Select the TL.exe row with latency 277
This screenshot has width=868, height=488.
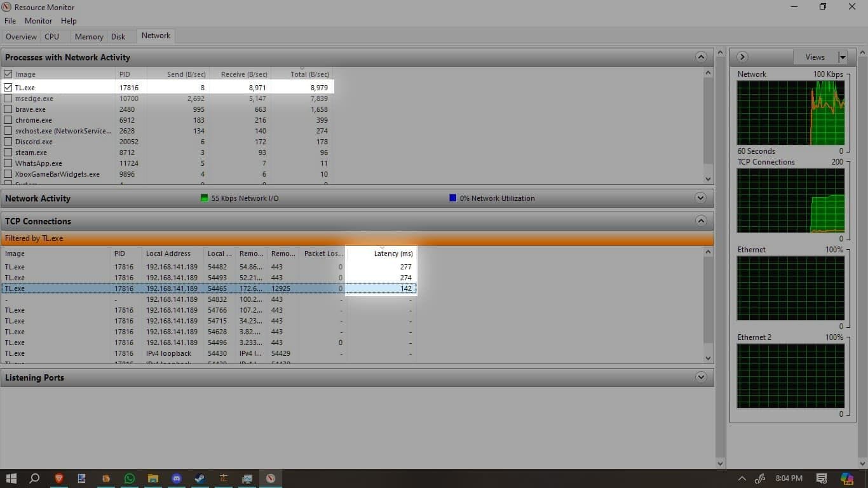(x=191, y=267)
